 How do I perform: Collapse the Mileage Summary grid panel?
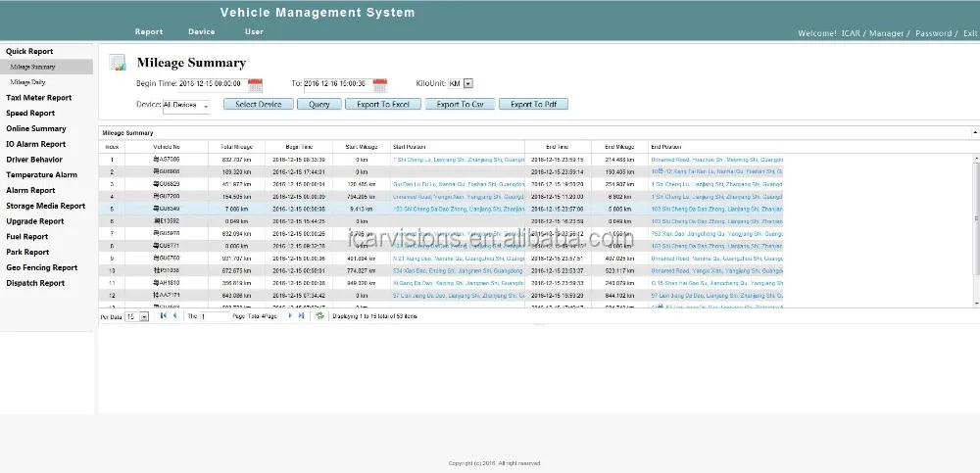click(975, 132)
